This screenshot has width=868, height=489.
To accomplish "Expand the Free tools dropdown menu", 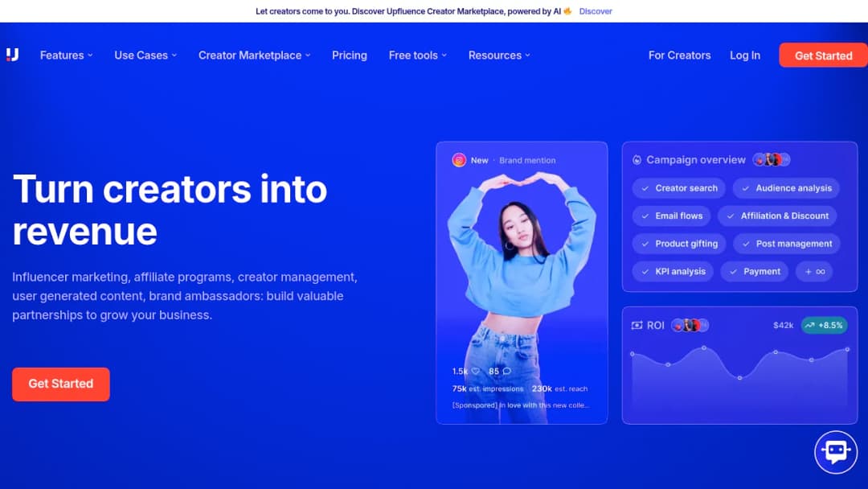I will [418, 55].
